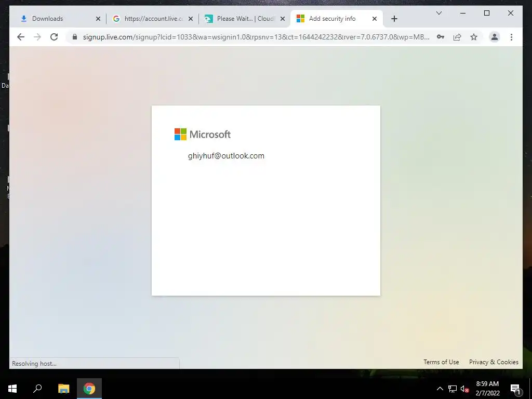The width and height of the screenshot is (532, 399).
Task: Go back to the previous page
Action: (21, 37)
